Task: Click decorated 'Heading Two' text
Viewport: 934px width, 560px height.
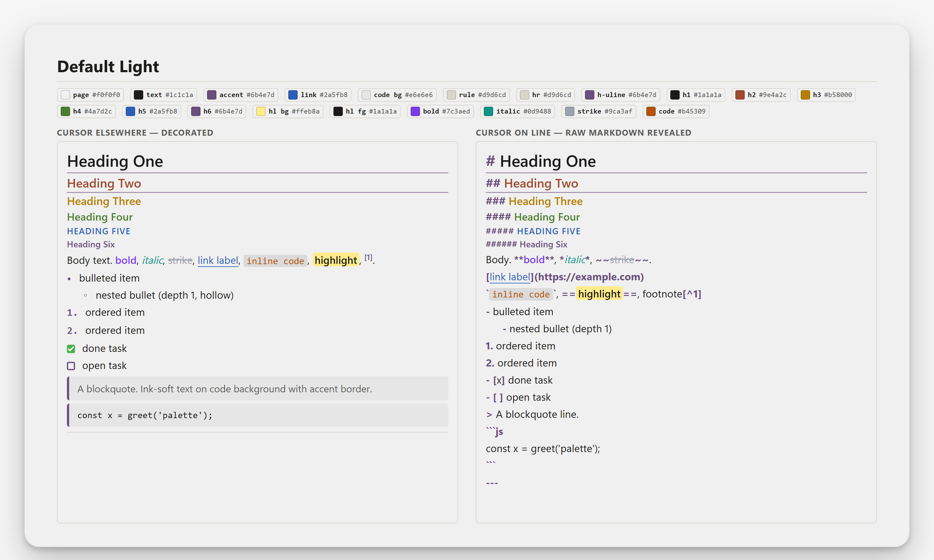Action: point(104,183)
